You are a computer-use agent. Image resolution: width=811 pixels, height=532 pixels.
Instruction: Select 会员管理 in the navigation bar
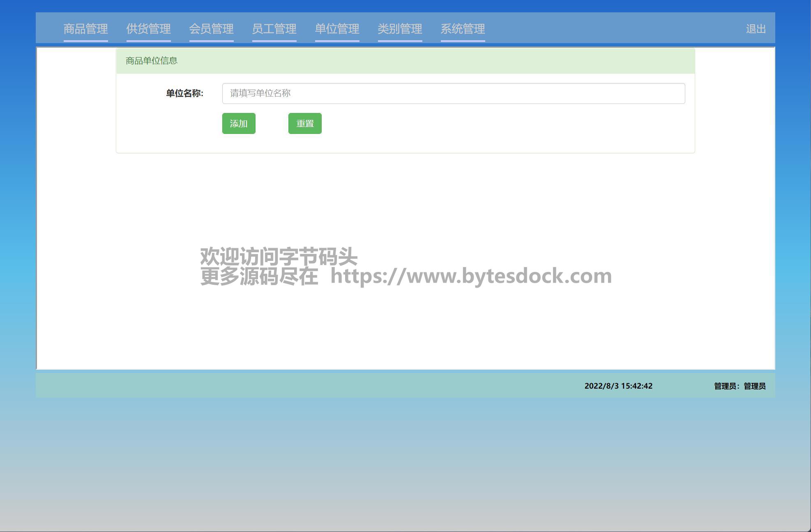[x=211, y=29]
